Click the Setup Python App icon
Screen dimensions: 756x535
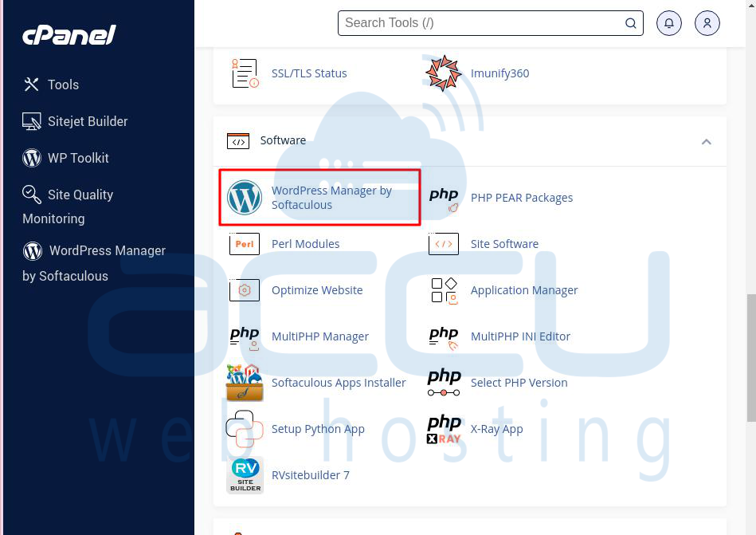[245, 429]
